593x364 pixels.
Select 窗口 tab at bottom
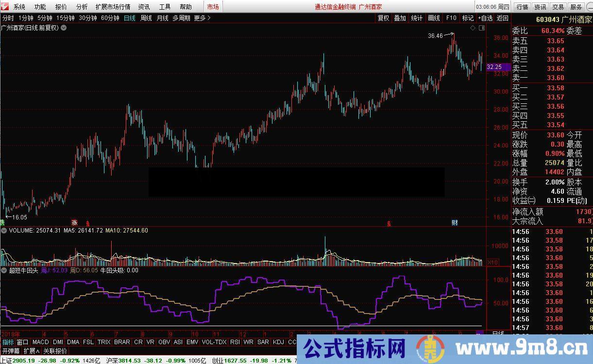pos(22,342)
